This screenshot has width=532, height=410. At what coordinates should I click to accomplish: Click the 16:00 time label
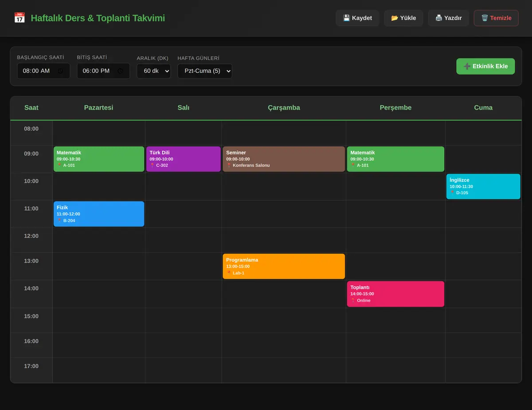click(x=31, y=341)
